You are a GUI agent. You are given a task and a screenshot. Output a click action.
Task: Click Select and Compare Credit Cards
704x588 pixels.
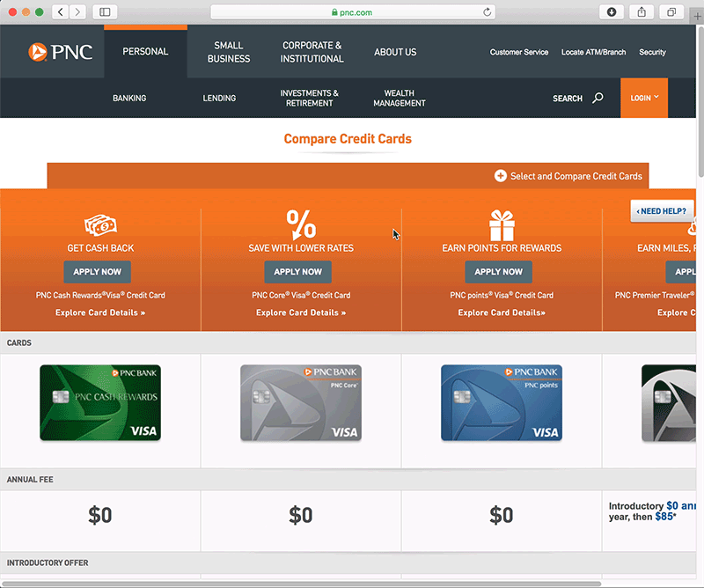click(576, 176)
